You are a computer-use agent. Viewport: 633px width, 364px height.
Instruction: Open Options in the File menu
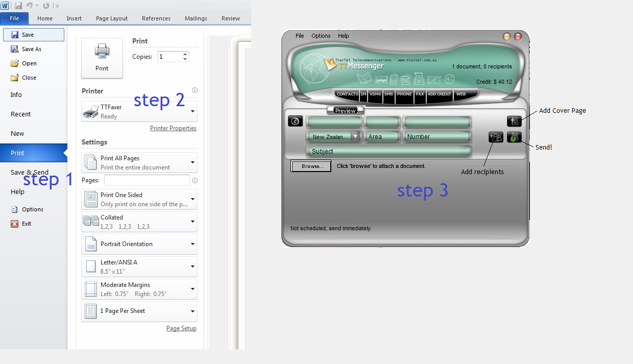[34, 209]
